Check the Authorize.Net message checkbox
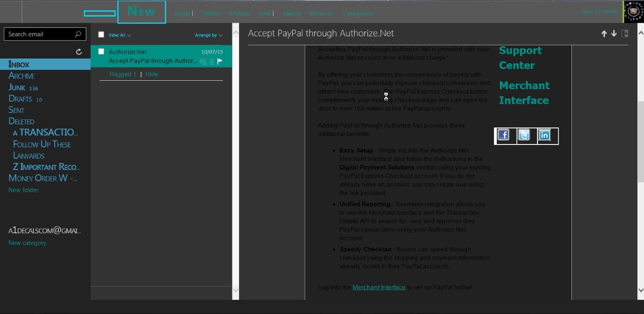 [x=101, y=51]
